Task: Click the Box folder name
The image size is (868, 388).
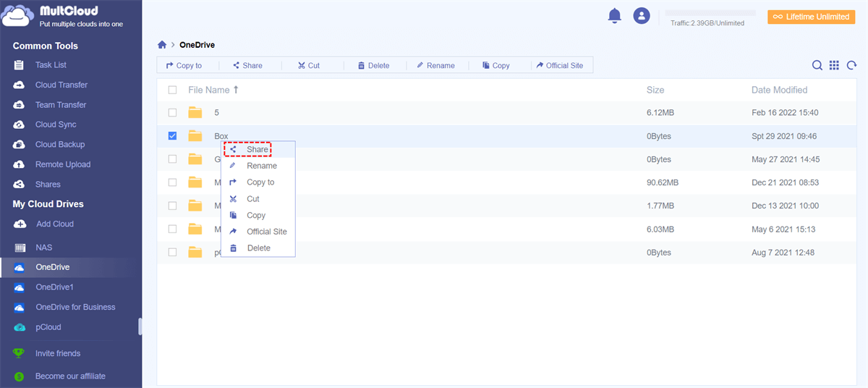Action: pos(221,135)
